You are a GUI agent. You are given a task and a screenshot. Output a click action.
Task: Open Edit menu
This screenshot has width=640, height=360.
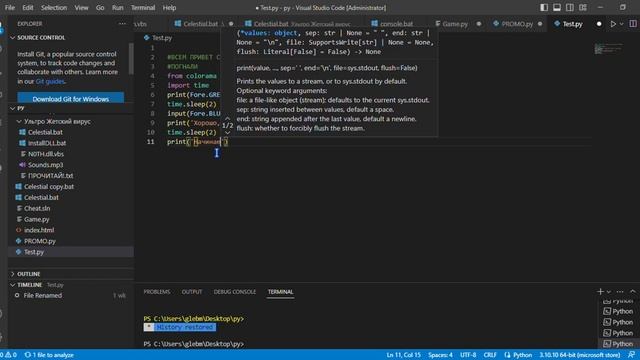[x=28, y=8]
